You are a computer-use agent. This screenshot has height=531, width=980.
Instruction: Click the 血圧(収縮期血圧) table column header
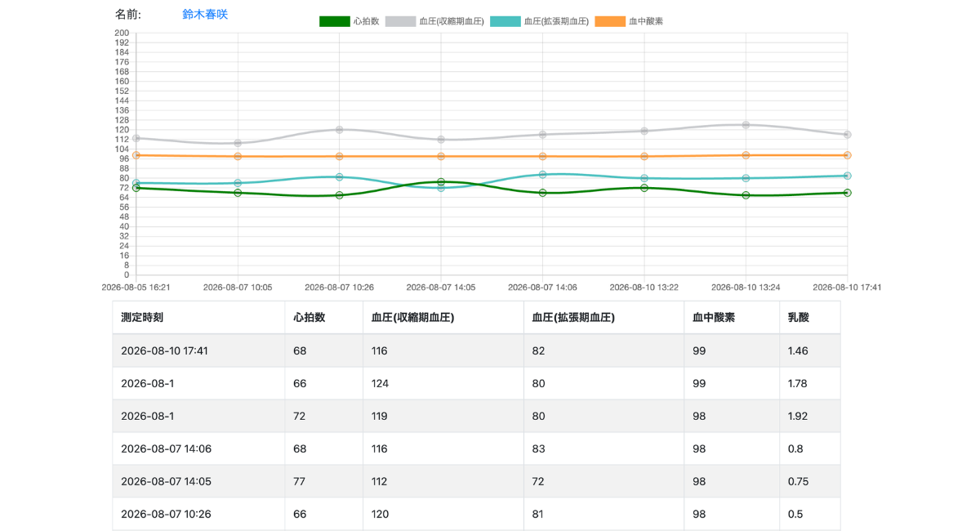(443, 317)
